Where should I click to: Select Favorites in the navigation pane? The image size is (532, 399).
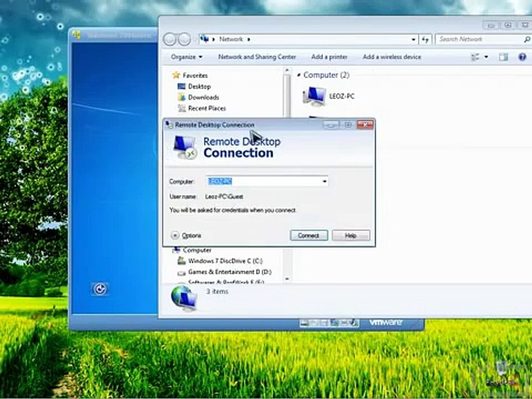pyautogui.click(x=195, y=75)
